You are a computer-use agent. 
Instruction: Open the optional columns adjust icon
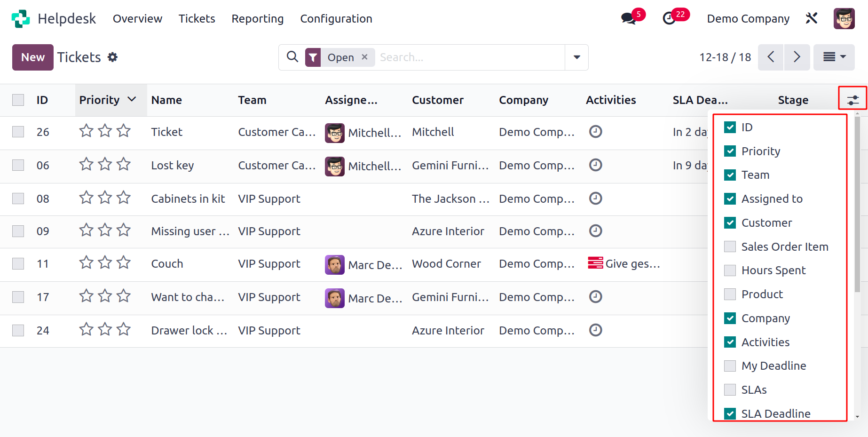click(853, 100)
